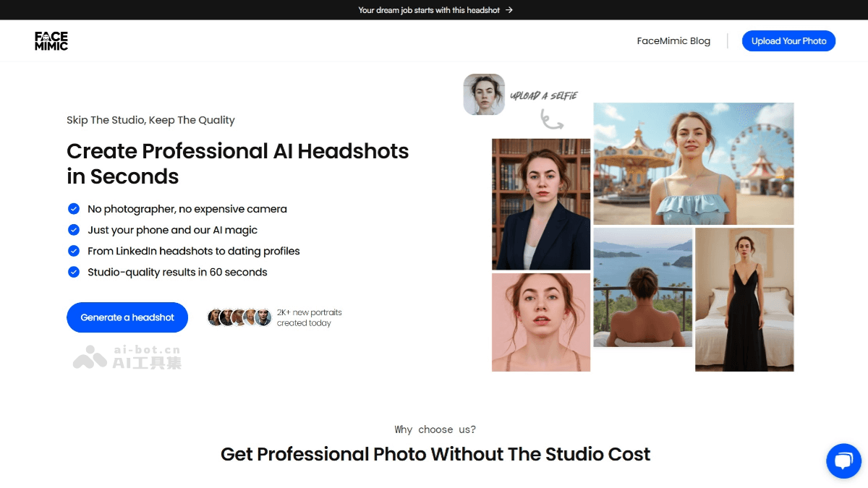This screenshot has width=868, height=488.
Task: Click "Your dream job starts with this headshot" banner
Action: 429,10
